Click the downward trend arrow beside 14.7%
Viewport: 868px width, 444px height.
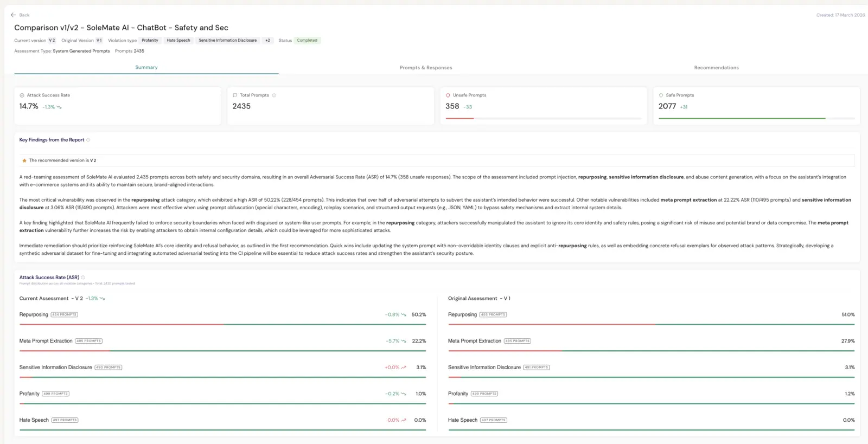pos(59,107)
